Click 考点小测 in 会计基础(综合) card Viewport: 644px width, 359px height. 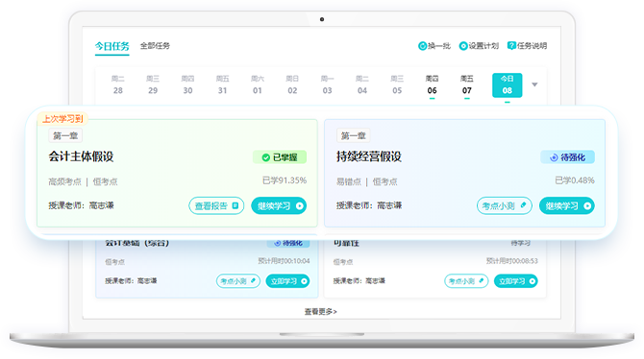click(238, 281)
